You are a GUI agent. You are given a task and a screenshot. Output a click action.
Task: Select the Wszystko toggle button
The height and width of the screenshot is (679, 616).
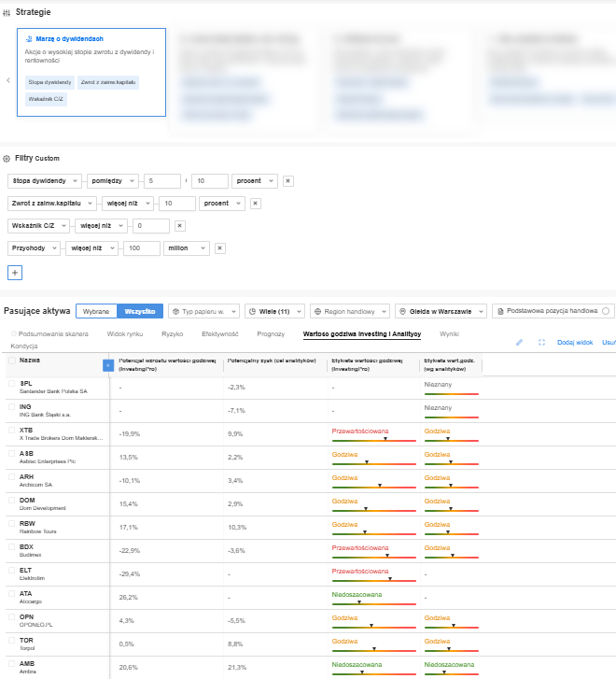pos(140,311)
